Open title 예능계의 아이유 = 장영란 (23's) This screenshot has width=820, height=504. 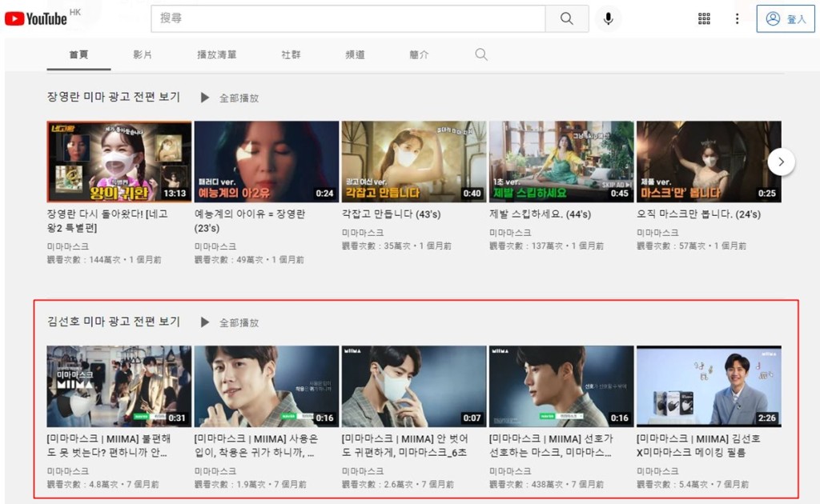[x=250, y=221]
